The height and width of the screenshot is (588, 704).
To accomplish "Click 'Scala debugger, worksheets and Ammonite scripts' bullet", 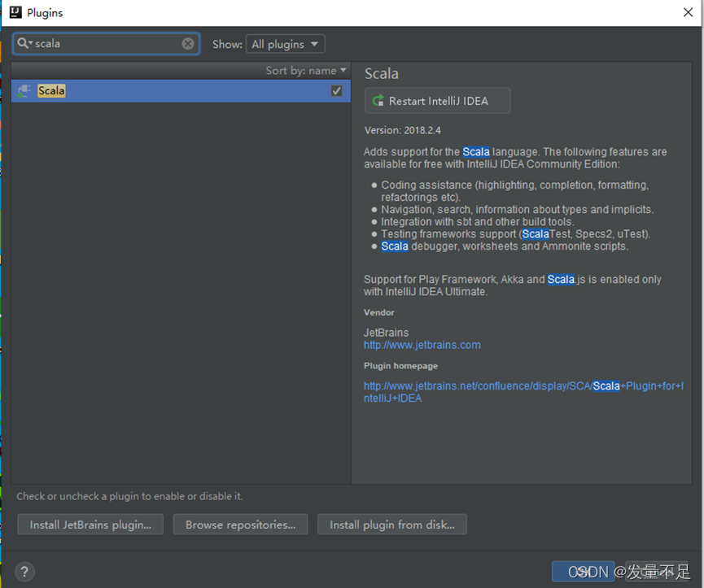I will coord(505,246).
